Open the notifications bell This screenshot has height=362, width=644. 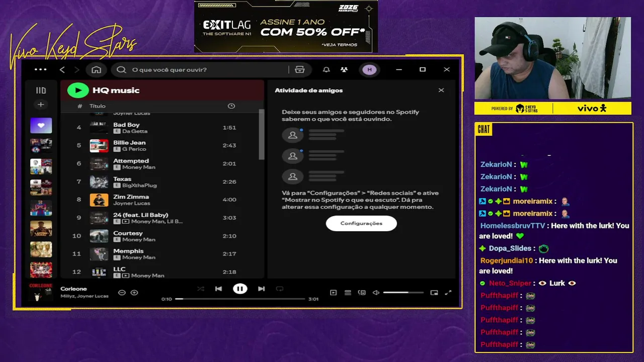[x=327, y=70]
